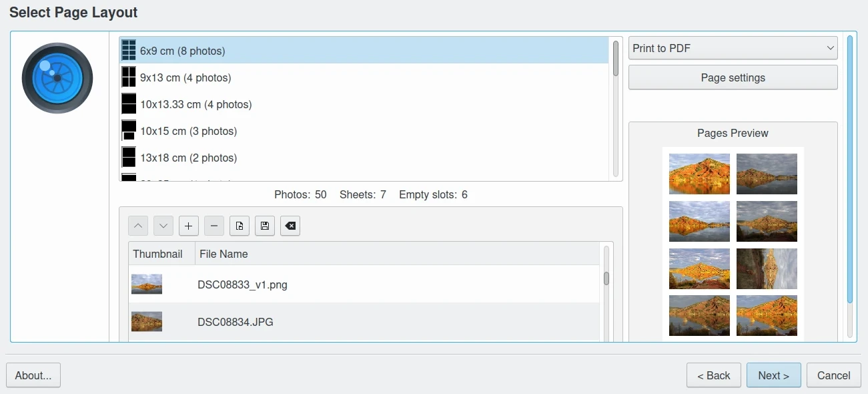Sort by the File Name column header
The image size is (868, 394).
point(224,254)
